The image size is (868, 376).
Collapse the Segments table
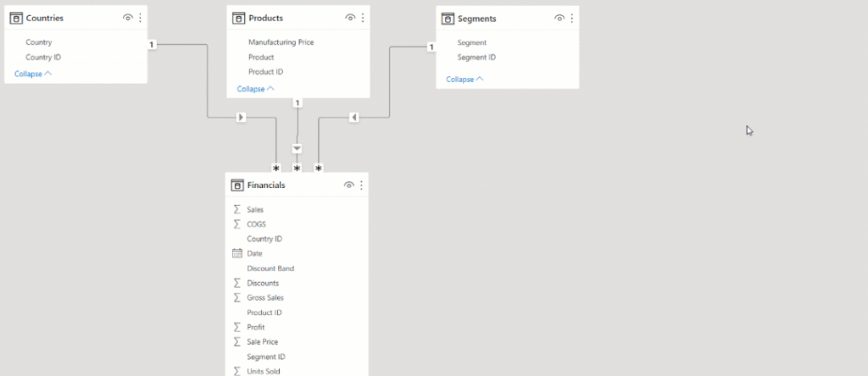(x=465, y=79)
